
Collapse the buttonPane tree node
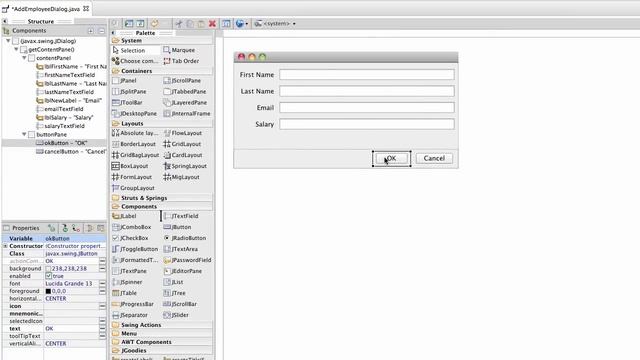tap(24, 134)
